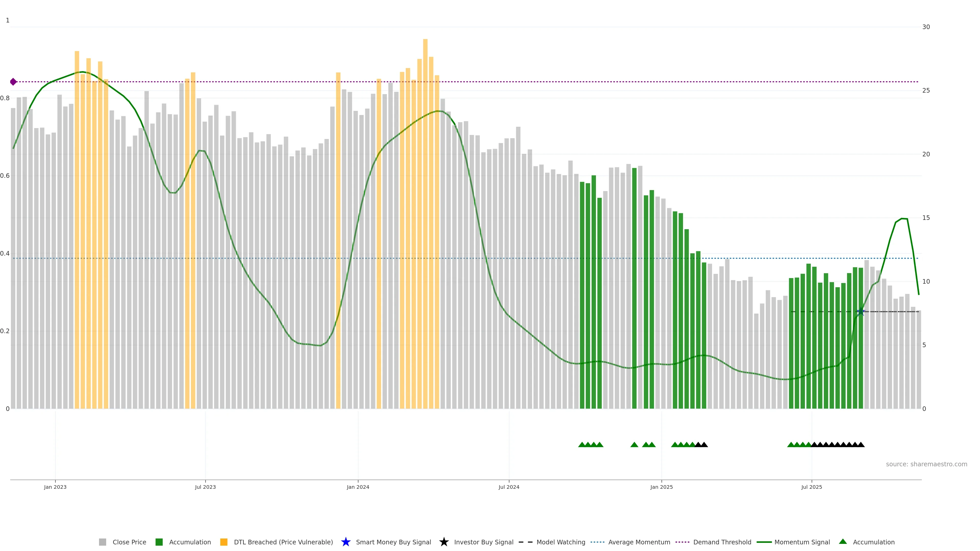The width and height of the screenshot is (980, 551).
Task: Click the Average Momentum dotted line icon
Action: [x=597, y=542]
